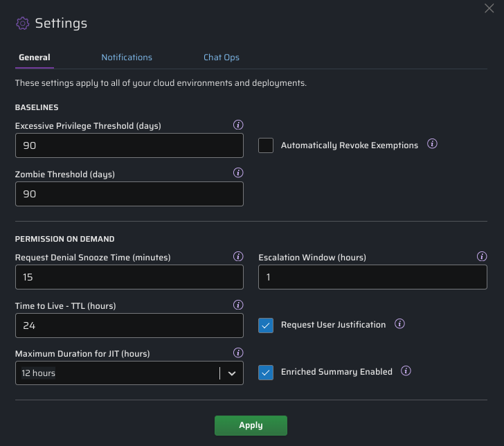Uncheck Request User Justification checkbox
Screen dimensions: 504x446
[x=266, y=325]
